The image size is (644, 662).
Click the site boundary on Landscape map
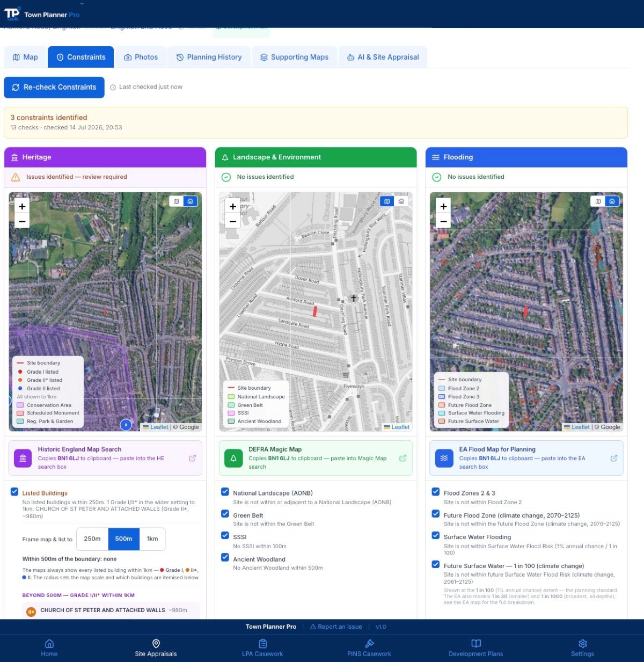pyautogui.click(x=315, y=311)
